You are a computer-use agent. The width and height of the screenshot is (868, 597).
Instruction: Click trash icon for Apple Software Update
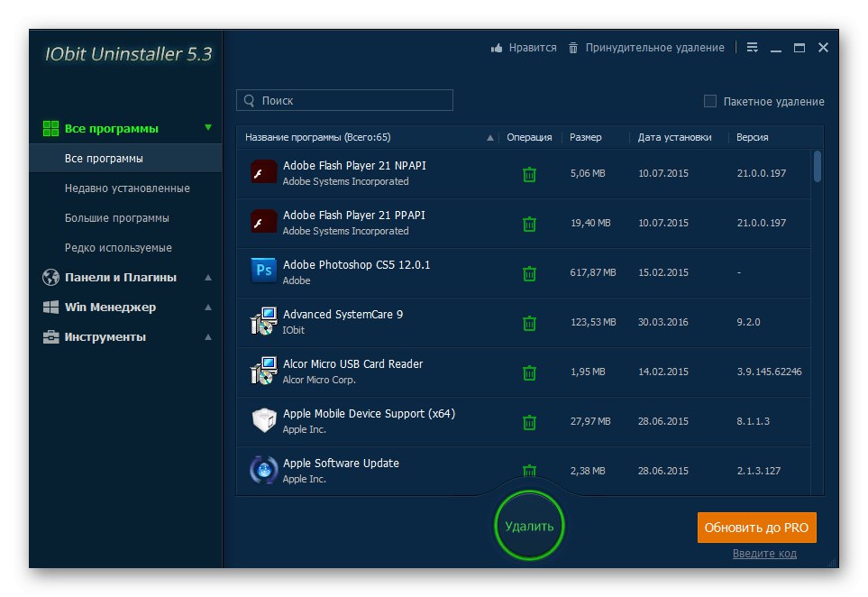pos(529,471)
